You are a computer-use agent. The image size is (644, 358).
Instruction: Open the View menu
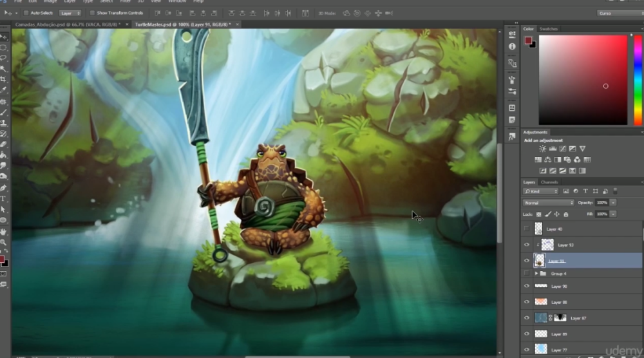point(156,2)
